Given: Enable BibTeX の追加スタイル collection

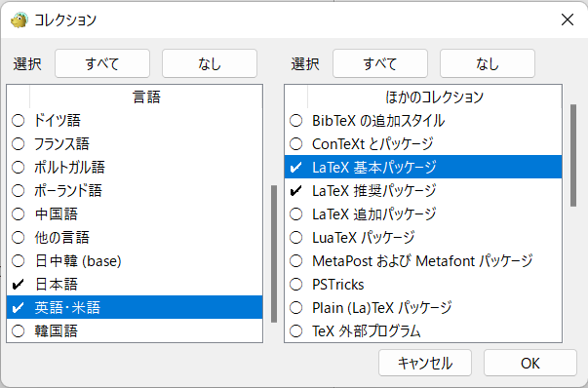Looking at the screenshot, I should click(x=295, y=121).
